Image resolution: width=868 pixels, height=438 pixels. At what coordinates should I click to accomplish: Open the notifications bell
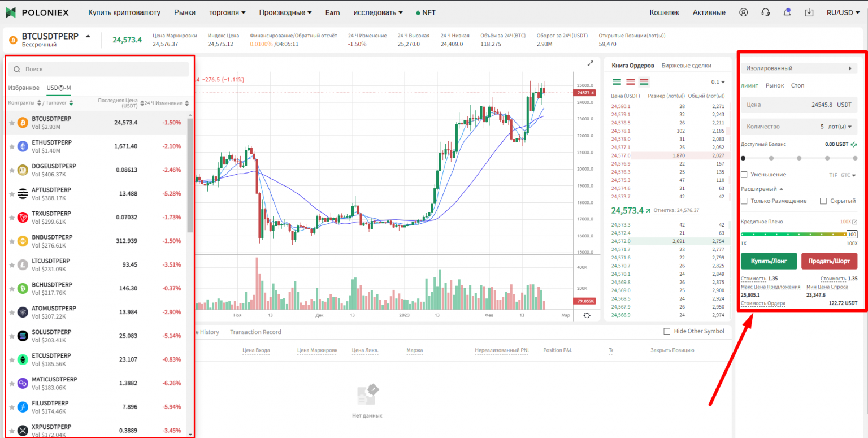coord(787,12)
